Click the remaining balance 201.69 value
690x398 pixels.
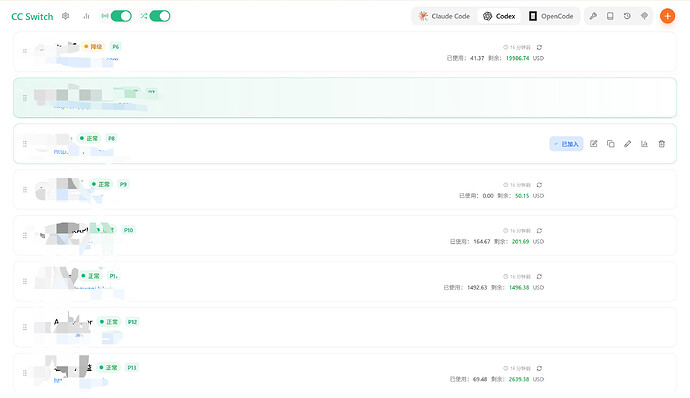521,242
